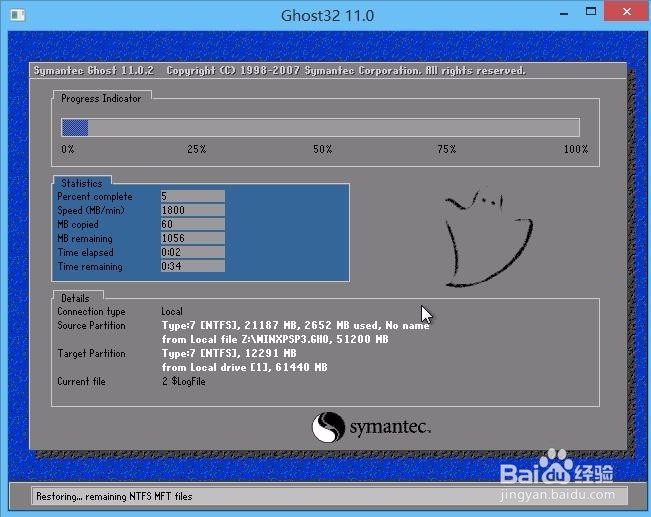Select the Speed value 1800
651x517 pixels.
(193, 210)
